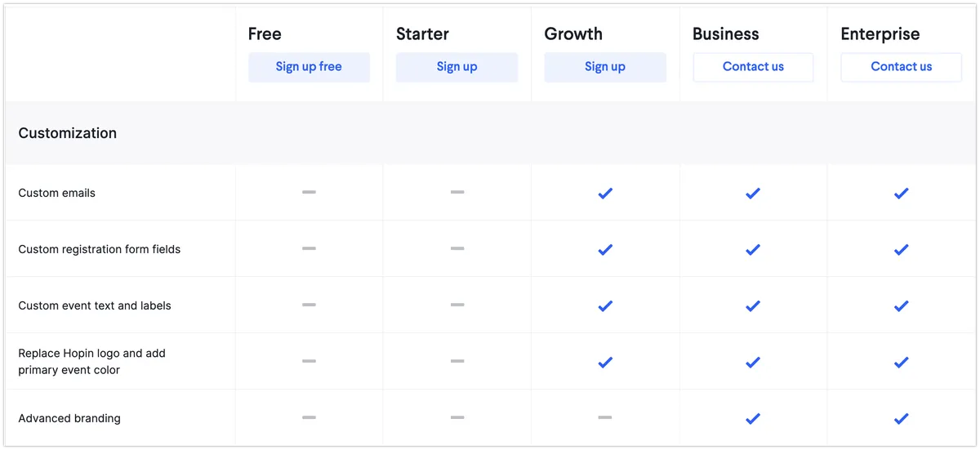The height and width of the screenshot is (450, 980).
Task: Click Sign up under the Growth plan
Action: [605, 67]
